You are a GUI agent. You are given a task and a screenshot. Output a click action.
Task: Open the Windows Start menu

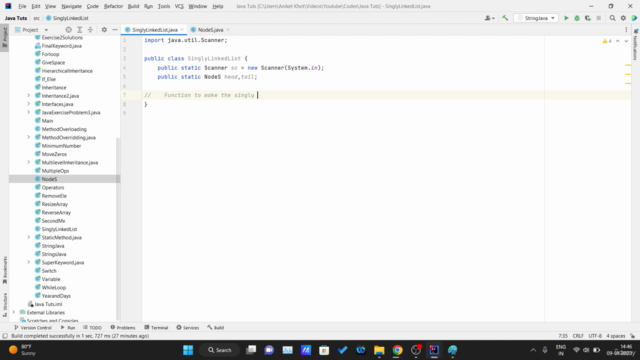point(188,350)
